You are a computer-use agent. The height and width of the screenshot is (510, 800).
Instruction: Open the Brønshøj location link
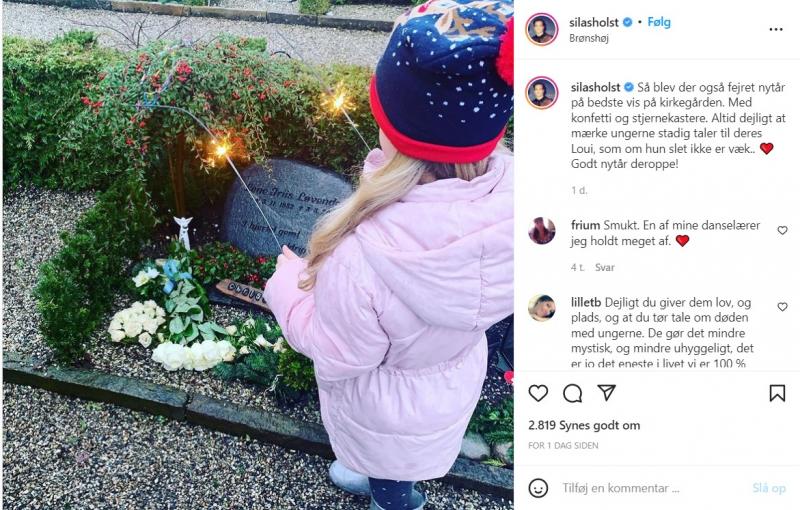point(589,38)
